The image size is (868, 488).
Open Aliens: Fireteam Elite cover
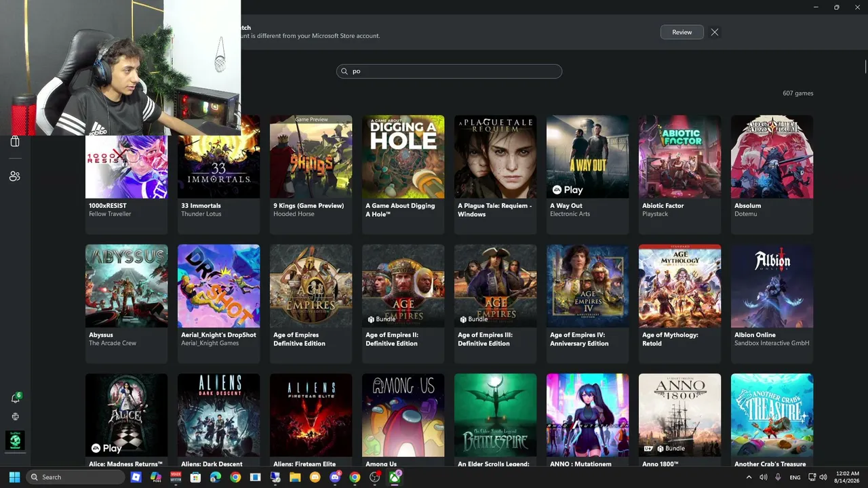(x=311, y=415)
